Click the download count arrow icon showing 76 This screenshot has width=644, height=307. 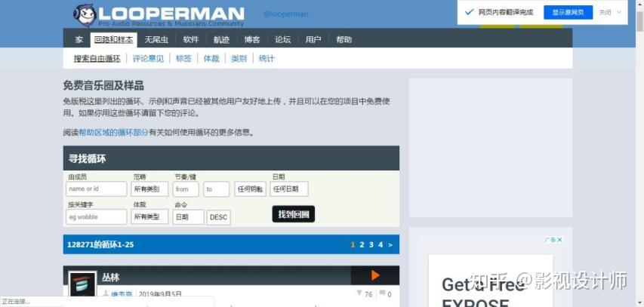(x=359, y=293)
